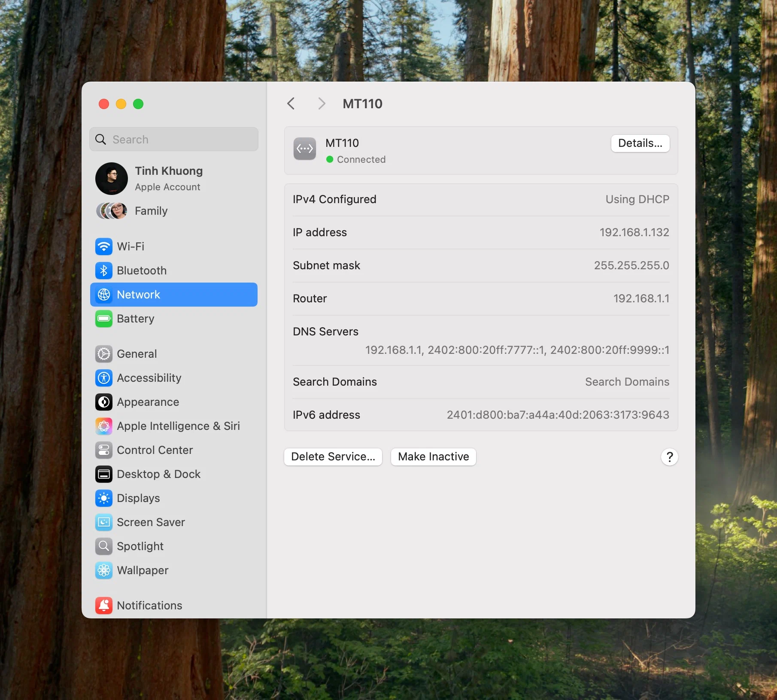Open the Displays icon

click(x=104, y=498)
